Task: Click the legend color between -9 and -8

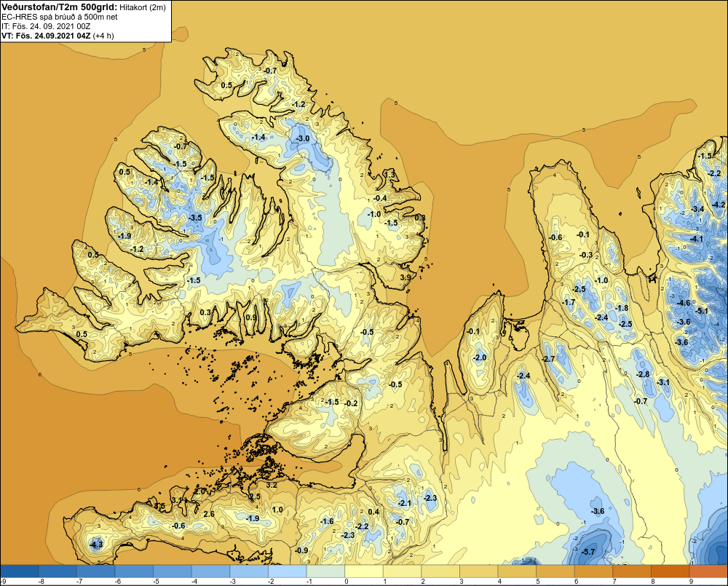Action: coord(20,571)
